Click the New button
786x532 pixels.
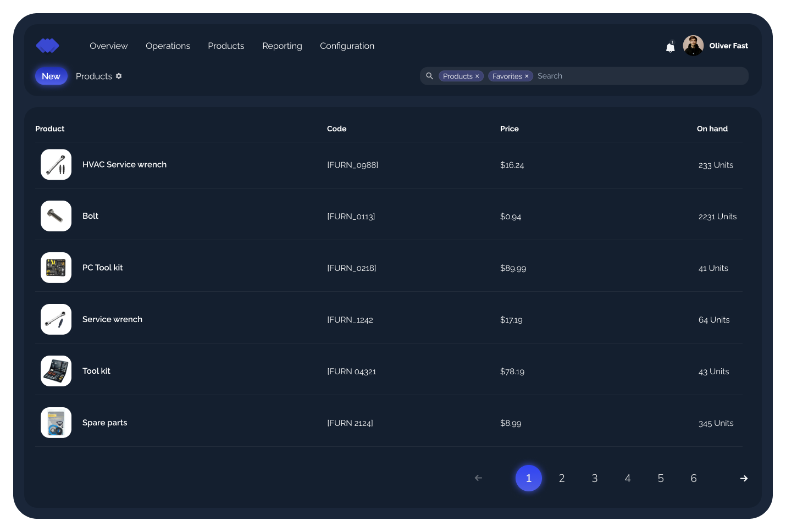[51, 76]
